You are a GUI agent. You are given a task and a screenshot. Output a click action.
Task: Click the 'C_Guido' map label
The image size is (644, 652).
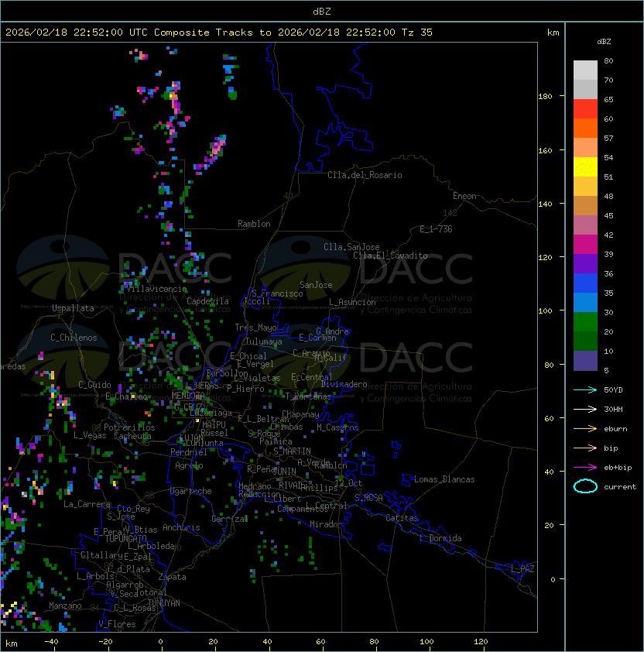(x=94, y=385)
